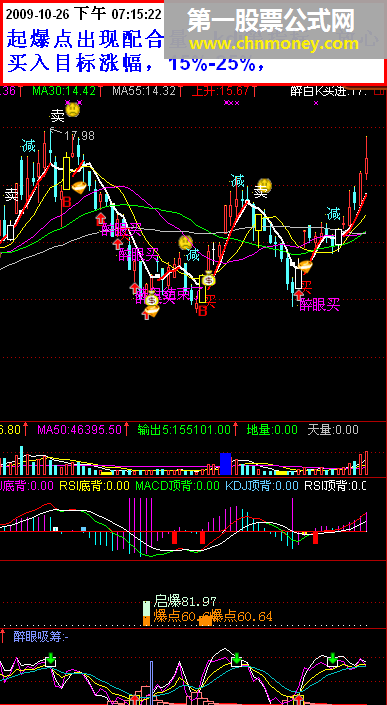Click the text 买入目标涨幅，15%-25%
Viewport: 387px width, 705px height.
137,64
